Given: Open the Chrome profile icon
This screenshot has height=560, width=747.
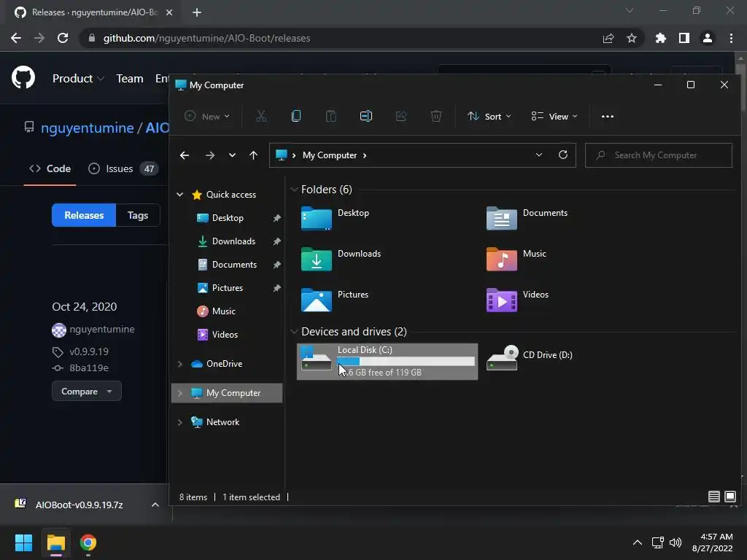Looking at the screenshot, I should pyautogui.click(x=708, y=38).
